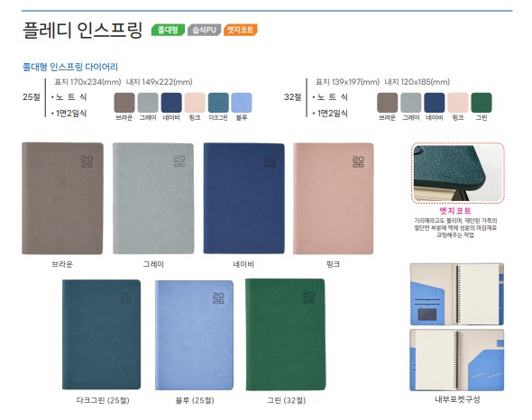Open the upper 내부포켓구성 interior photo

[456, 294]
